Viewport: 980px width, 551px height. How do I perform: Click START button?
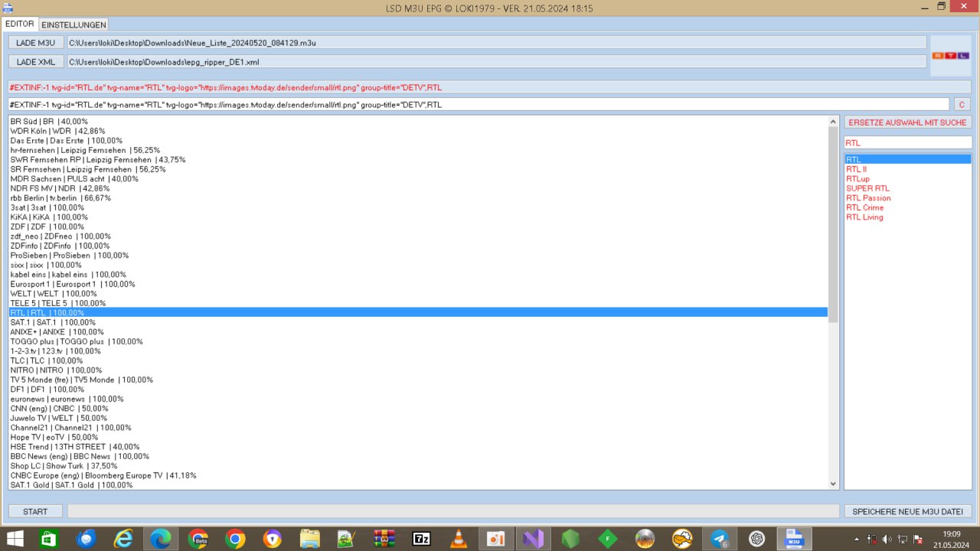click(35, 511)
